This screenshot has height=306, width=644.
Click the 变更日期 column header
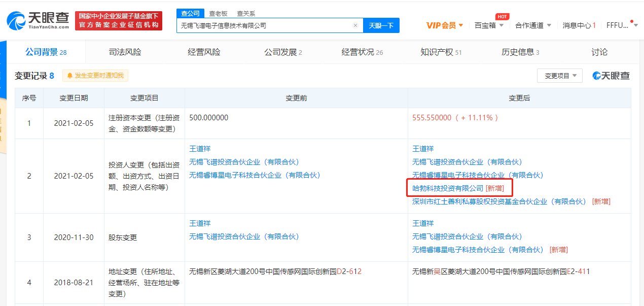(x=74, y=98)
